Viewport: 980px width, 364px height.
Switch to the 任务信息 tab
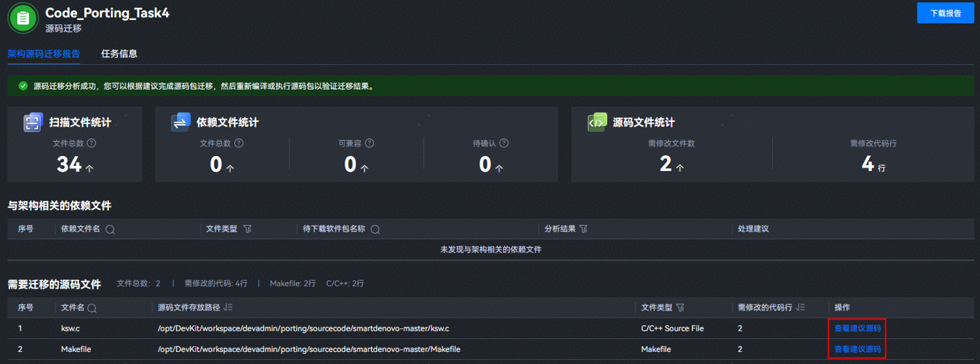point(119,53)
